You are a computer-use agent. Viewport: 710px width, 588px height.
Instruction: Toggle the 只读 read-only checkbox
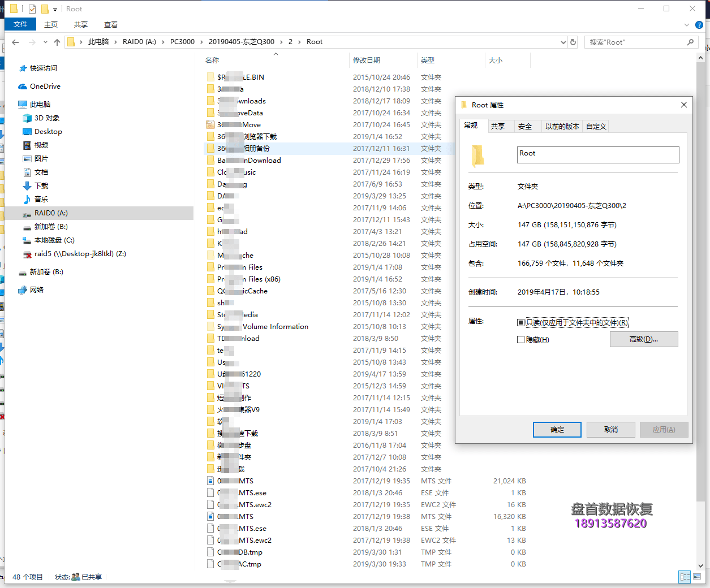pos(520,323)
